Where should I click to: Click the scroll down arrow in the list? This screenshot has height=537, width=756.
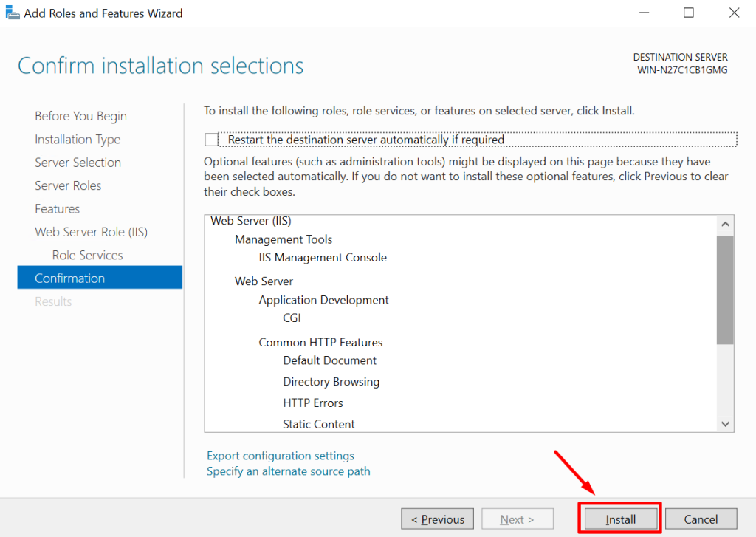725,424
